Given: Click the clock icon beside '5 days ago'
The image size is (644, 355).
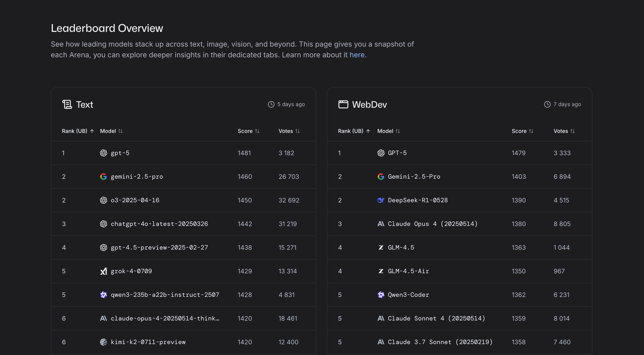Looking at the screenshot, I should point(271,104).
